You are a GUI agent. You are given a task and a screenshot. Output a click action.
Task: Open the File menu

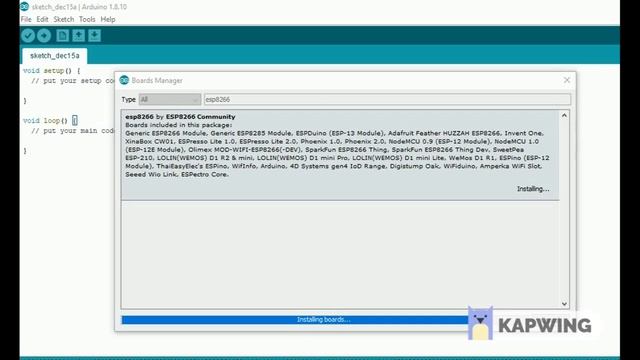pos(26,19)
